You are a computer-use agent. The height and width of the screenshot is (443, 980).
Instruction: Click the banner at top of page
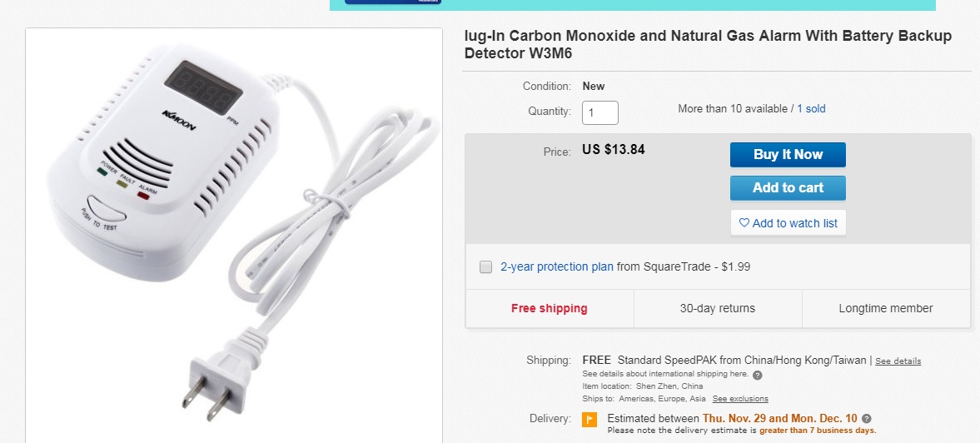pos(633,4)
